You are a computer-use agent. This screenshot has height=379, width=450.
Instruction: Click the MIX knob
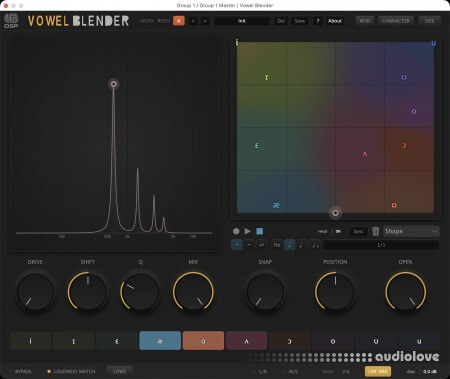tap(193, 292)
